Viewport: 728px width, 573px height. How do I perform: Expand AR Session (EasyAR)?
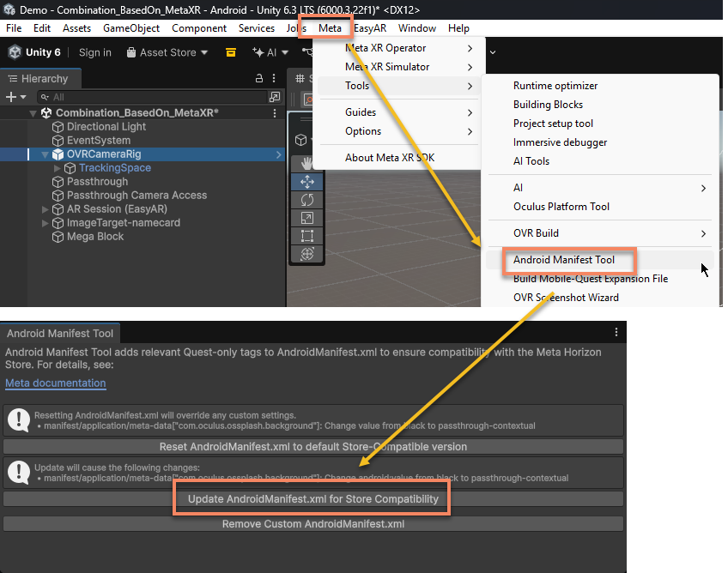45,209
